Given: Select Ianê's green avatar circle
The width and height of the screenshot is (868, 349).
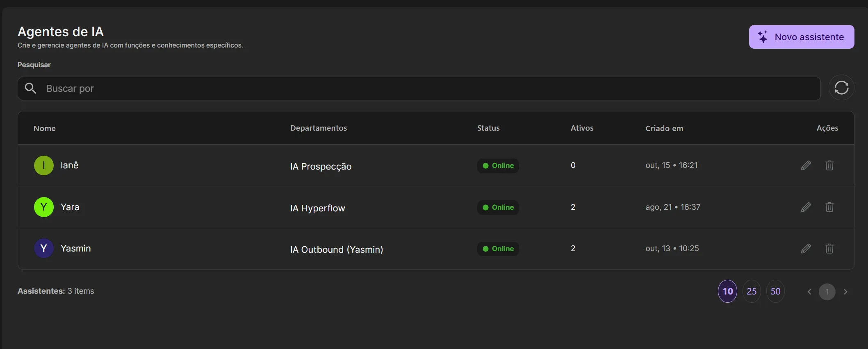Looking at the screenshot, I should click(44, 165).
